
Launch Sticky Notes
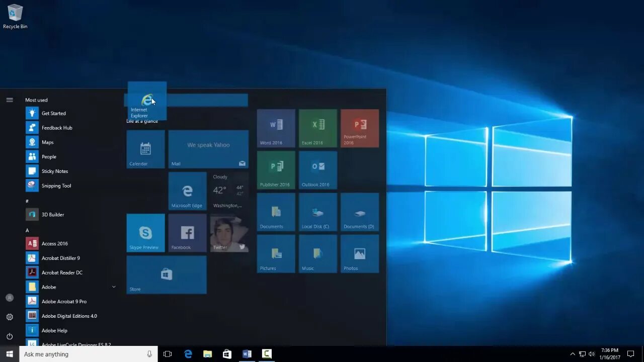coord(70,171)
